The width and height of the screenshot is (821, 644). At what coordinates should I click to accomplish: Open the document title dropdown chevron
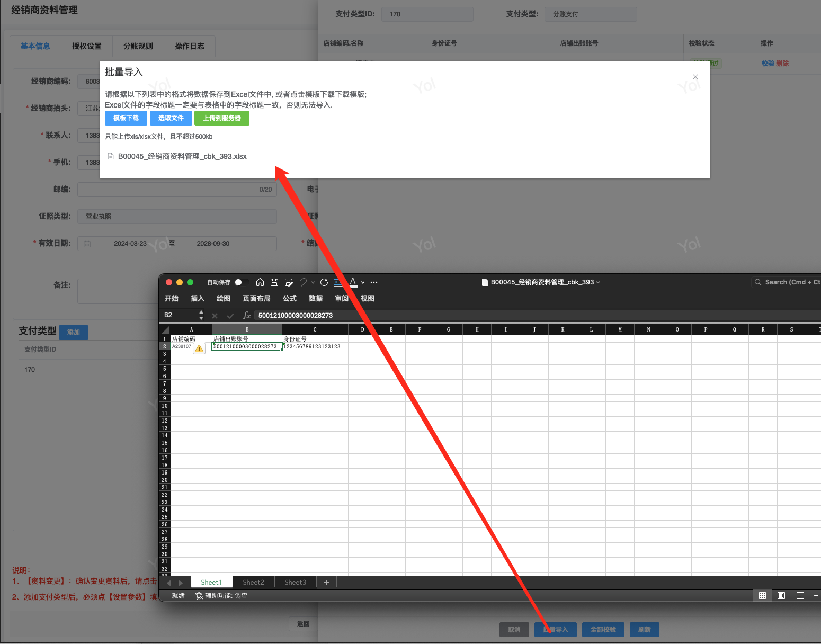[598, 282]
